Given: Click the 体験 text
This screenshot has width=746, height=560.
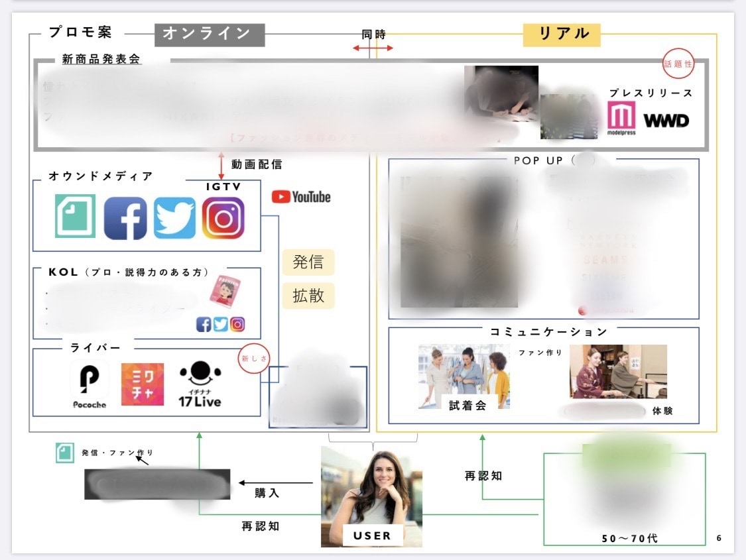Looking at the screenshot, I should 662,411.
